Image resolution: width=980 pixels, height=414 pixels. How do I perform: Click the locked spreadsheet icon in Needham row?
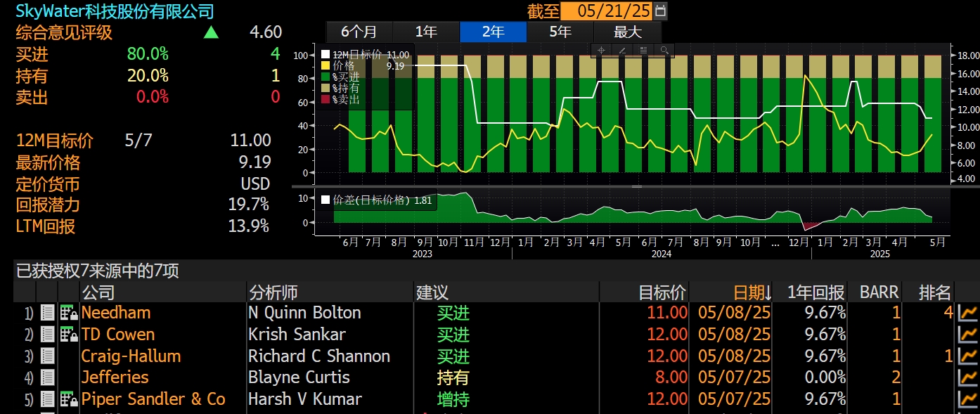pos(69,313)
